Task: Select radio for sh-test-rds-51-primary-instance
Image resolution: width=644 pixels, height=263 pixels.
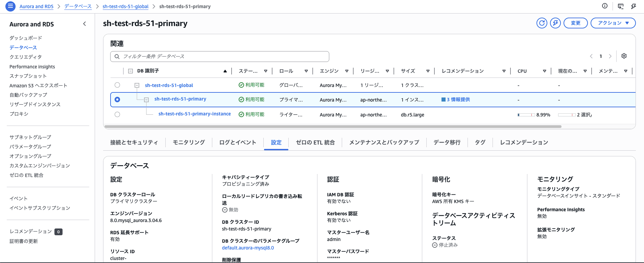Action: coord(117,114)
